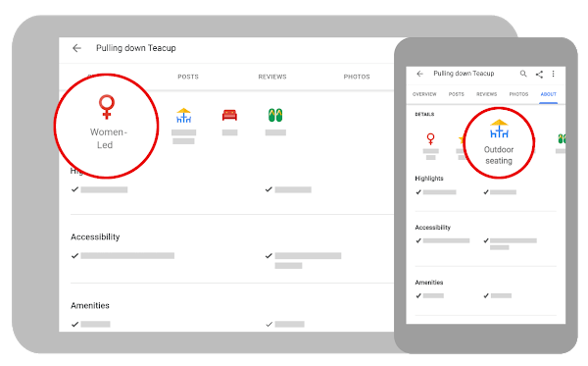The width and height of the screenshot is (588, 366).
Task: Open the REVIEWS tab on tablet
Action: [272, 77]
